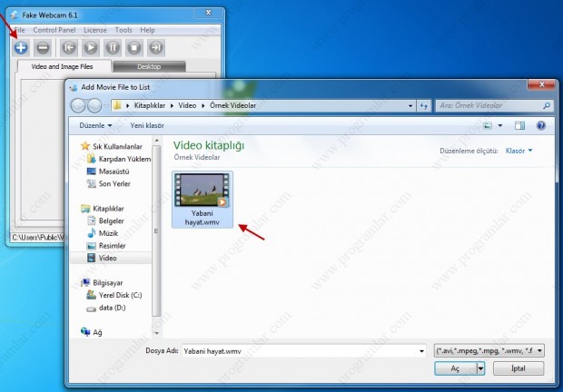Click Kitaplıklar in the address breadcrumb
The image size is (563, 392).
click(x=149, y=105)
